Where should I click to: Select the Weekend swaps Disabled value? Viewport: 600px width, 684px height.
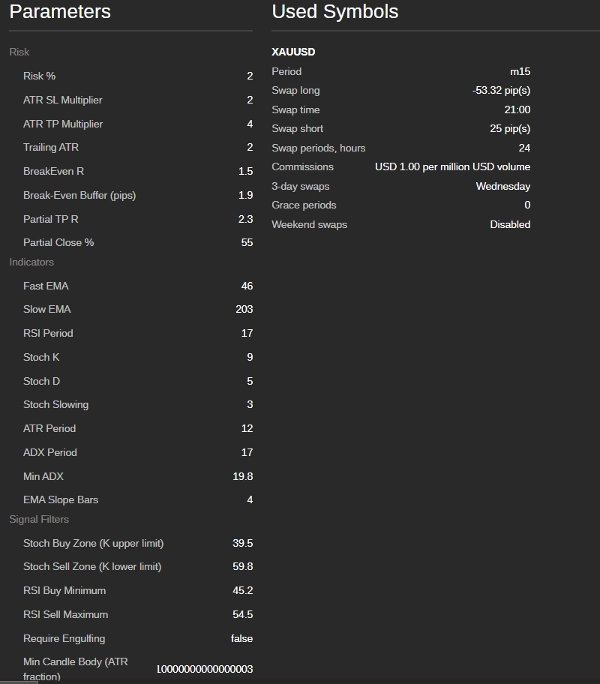[x=510, y=225]
